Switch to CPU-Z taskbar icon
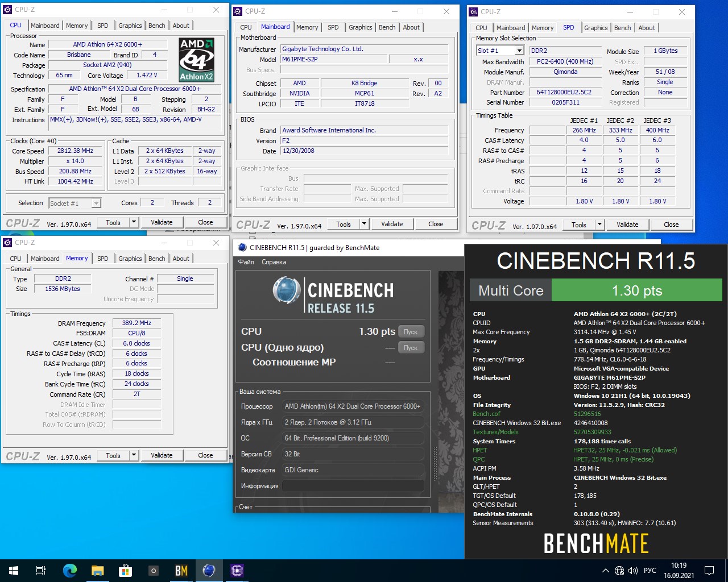 click(237, 571)
